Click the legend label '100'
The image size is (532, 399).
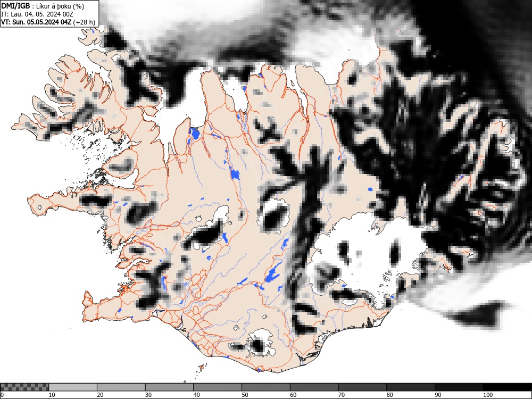tap(487, 395)
